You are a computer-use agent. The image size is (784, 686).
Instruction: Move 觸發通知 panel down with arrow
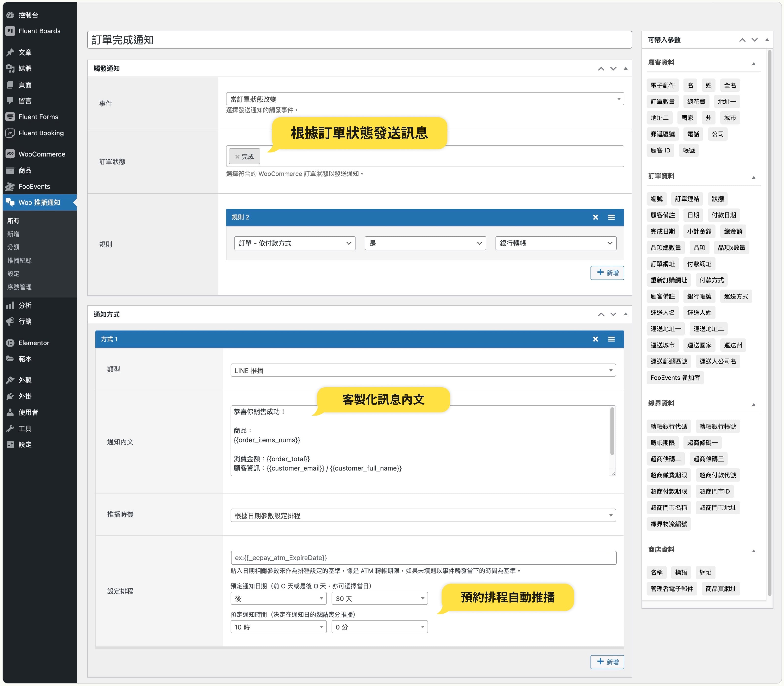point(613,69)
